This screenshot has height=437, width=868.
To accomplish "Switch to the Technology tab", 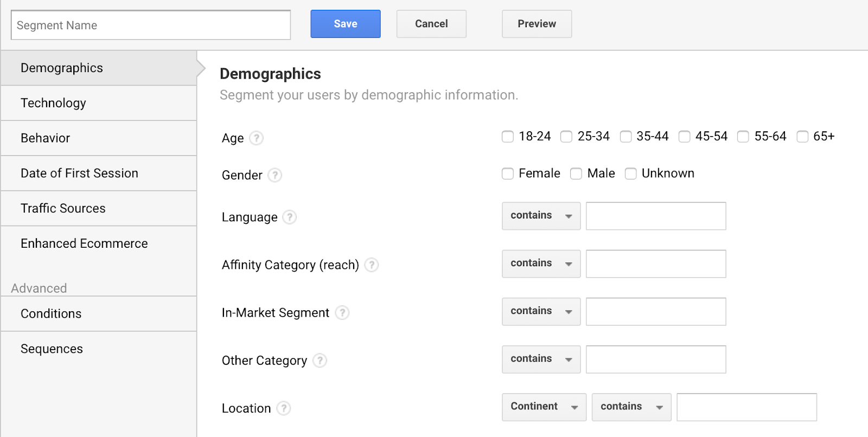I will tap(53, 103).
